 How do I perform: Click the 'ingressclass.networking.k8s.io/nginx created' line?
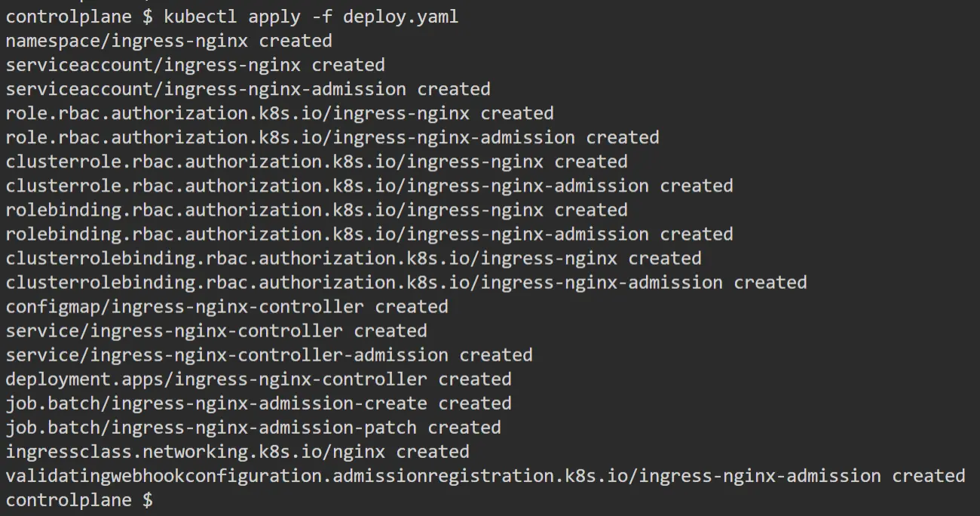pos(237,452)
